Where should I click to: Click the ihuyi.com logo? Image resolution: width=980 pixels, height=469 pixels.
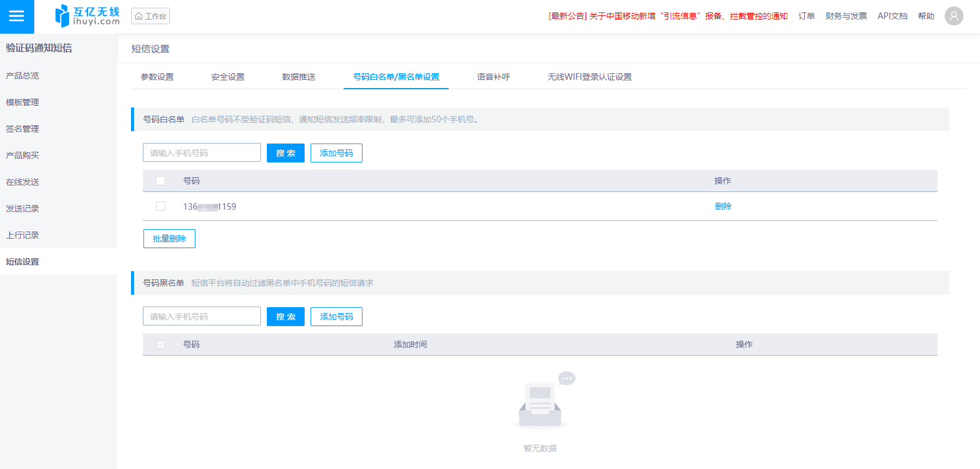[87, 16]
